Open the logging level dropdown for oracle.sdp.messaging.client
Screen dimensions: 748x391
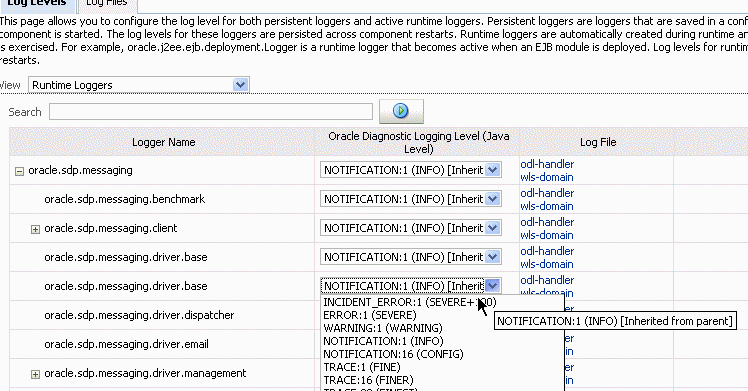click(411, 228)
